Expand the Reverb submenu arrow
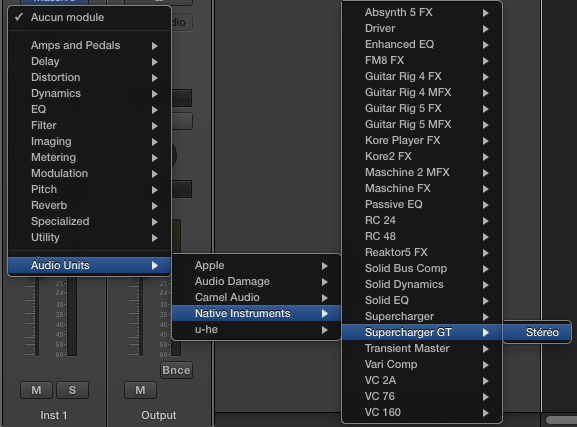577x427 pixels. click(x=155, y=206)
